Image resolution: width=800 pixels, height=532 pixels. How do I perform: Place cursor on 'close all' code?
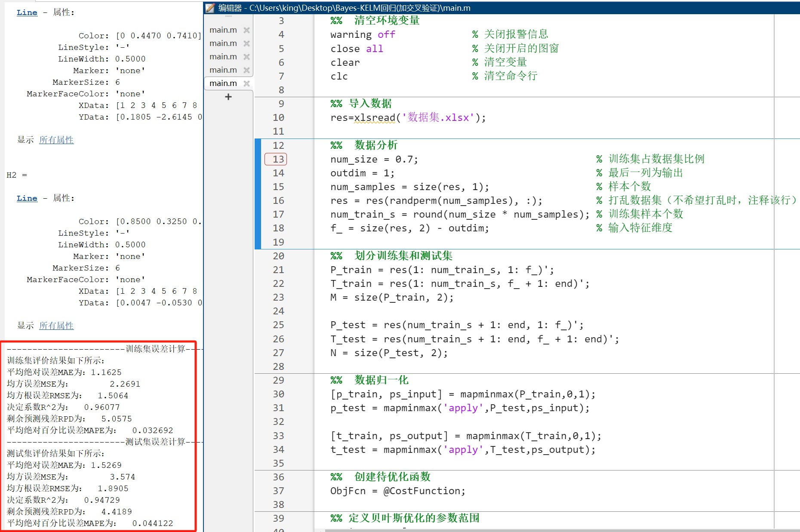click(x=357, y=49)
